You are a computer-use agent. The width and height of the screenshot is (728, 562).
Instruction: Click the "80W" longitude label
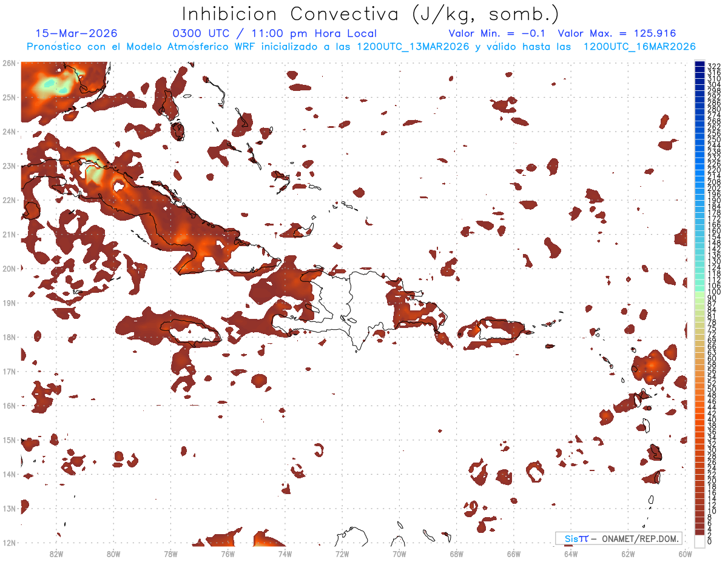[x=113, y=554]
